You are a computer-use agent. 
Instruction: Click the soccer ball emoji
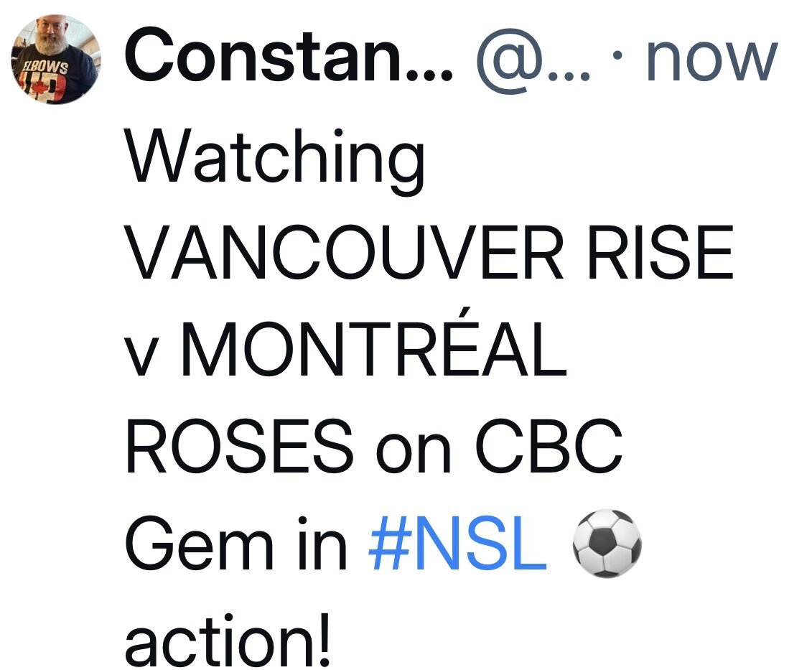point(607,543)
